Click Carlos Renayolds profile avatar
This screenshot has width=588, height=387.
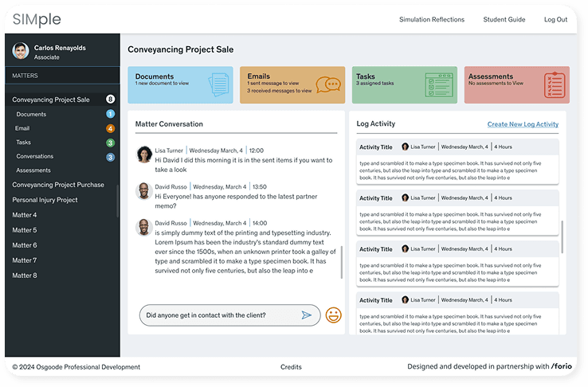click(21, 52)
